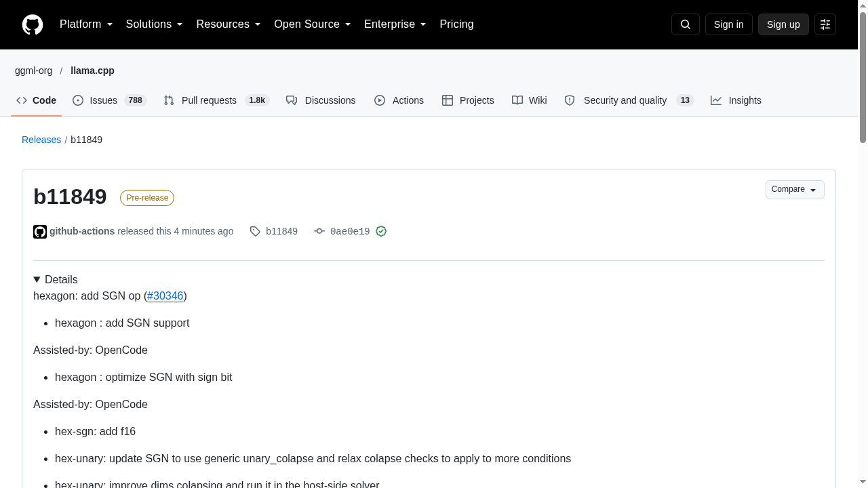This screenshot has height=488, width=868.
Task: Expand the Platform menu
Action: (x=86, y=24)
